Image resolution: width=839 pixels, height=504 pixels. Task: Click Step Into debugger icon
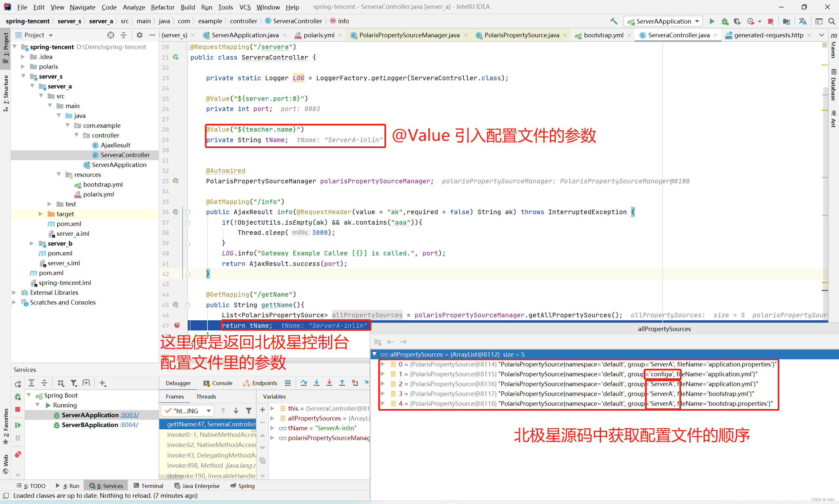(316, 383)
